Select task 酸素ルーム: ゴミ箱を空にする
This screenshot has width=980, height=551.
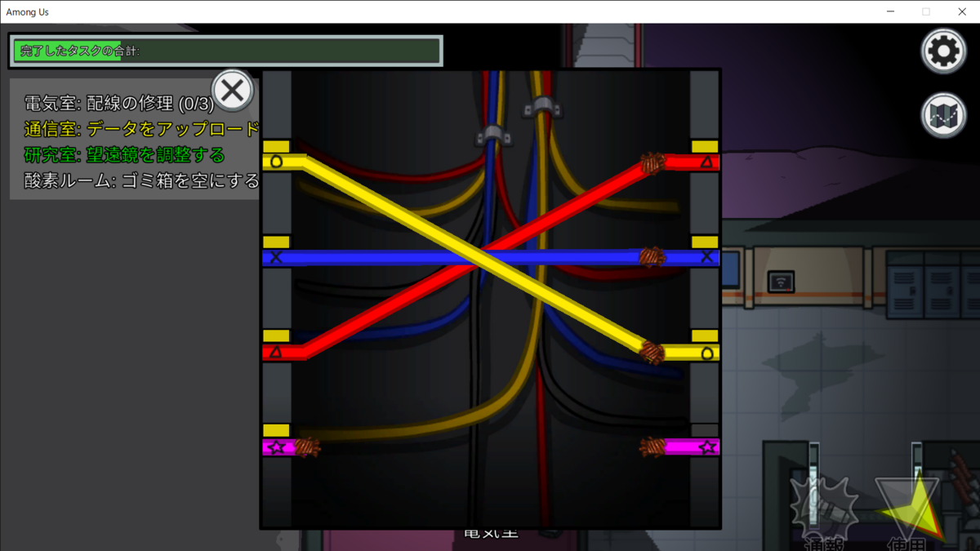coord(142,180)
